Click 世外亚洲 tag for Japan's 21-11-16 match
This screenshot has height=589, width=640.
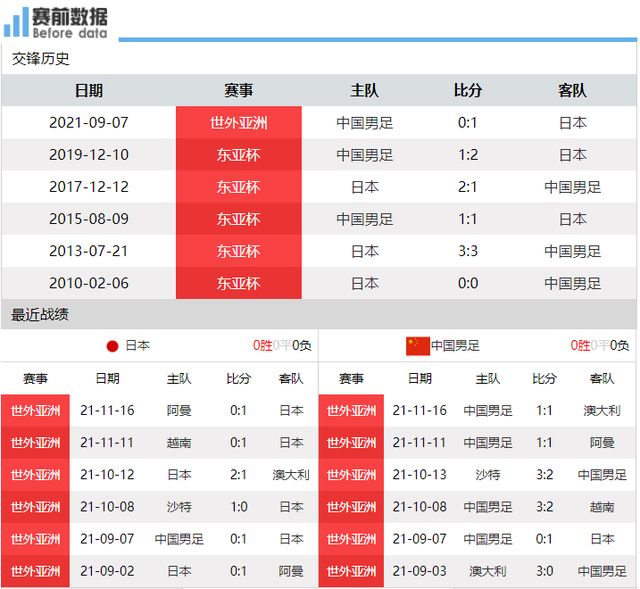click(x=35, y=410)
